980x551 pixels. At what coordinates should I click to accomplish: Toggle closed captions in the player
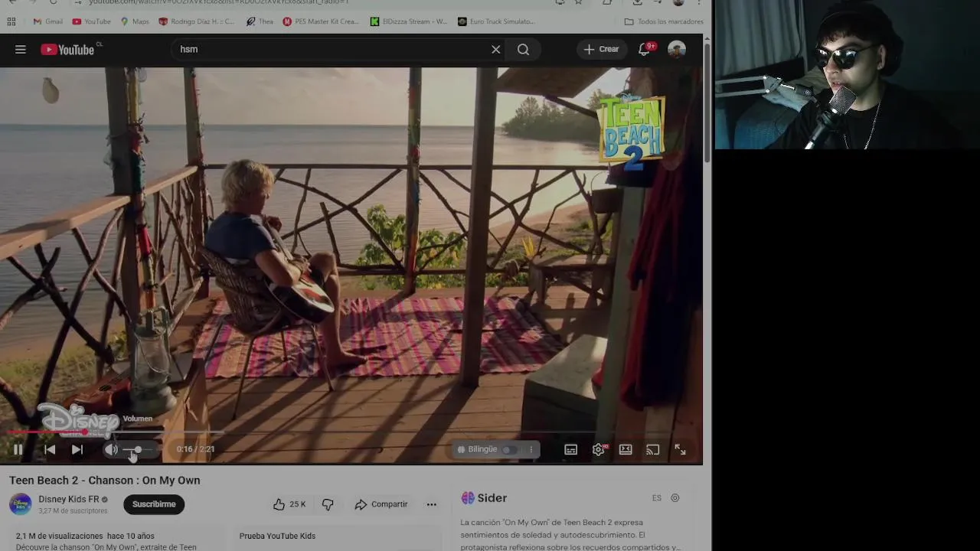571,449
